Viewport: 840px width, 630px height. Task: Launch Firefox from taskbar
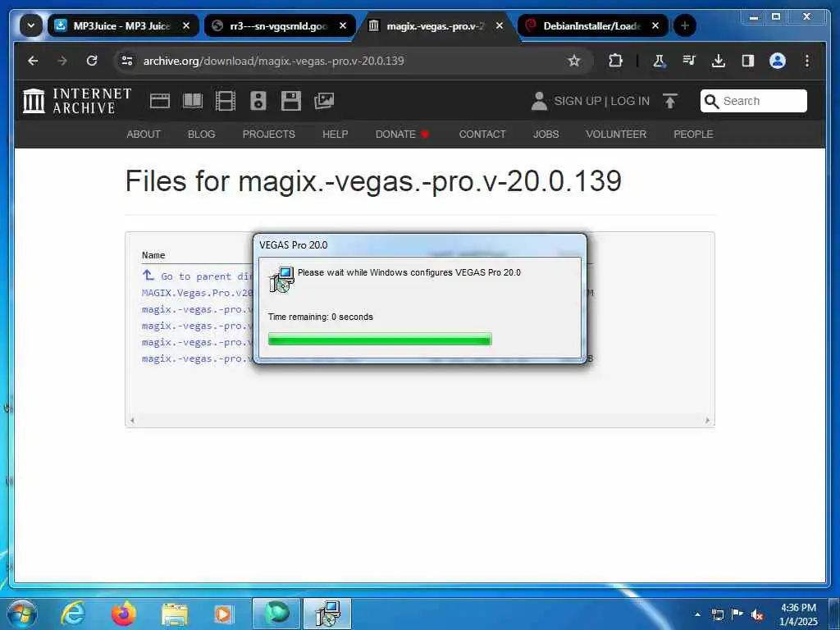[x=124, y=614]
